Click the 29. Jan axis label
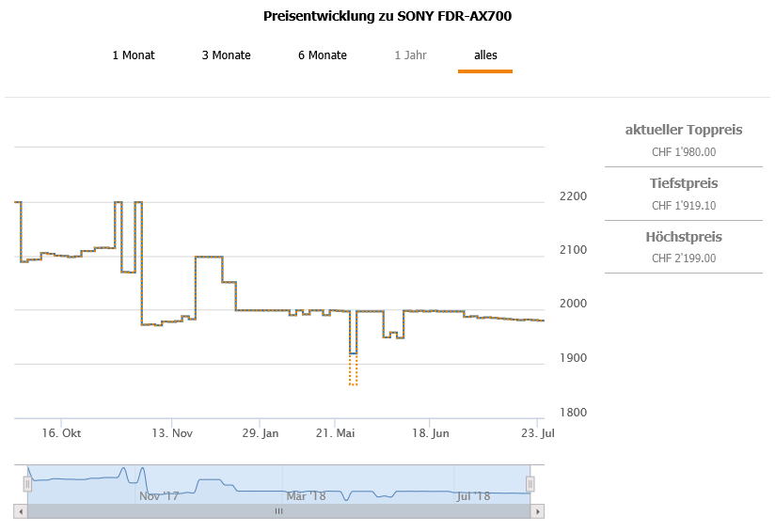 pyautogui.click(x=261, y=433)
